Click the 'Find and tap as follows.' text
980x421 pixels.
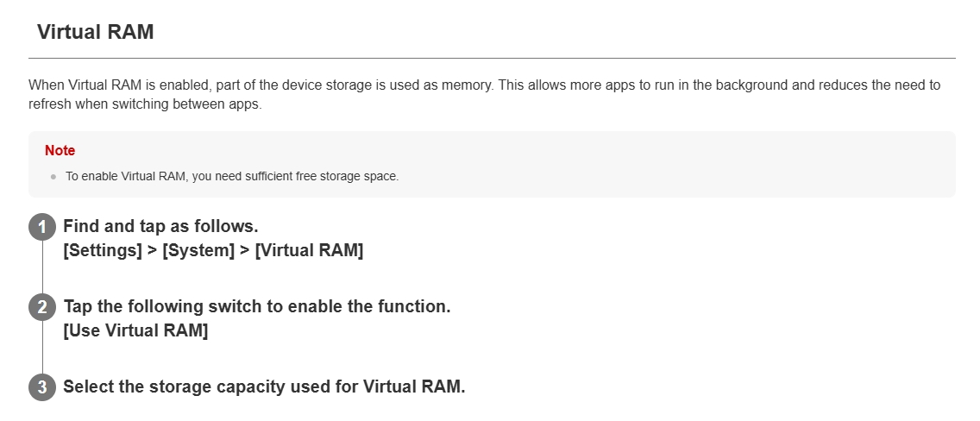click(160, 226)
